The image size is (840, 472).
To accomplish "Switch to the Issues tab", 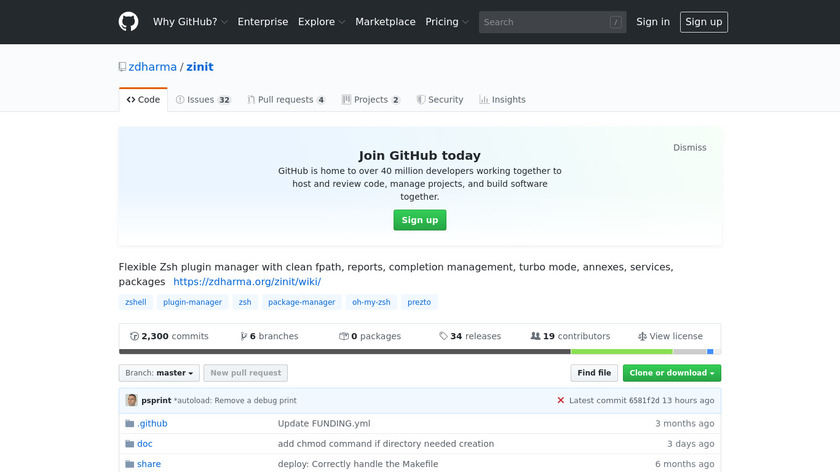I will (203, 100).
